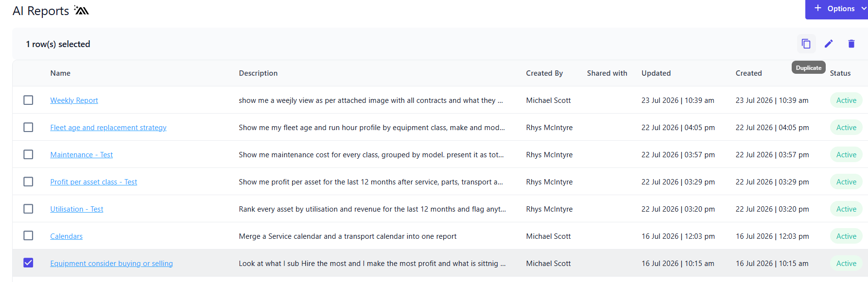
Task: Sort by the Updated column header
Action: [x=656, y=73]
